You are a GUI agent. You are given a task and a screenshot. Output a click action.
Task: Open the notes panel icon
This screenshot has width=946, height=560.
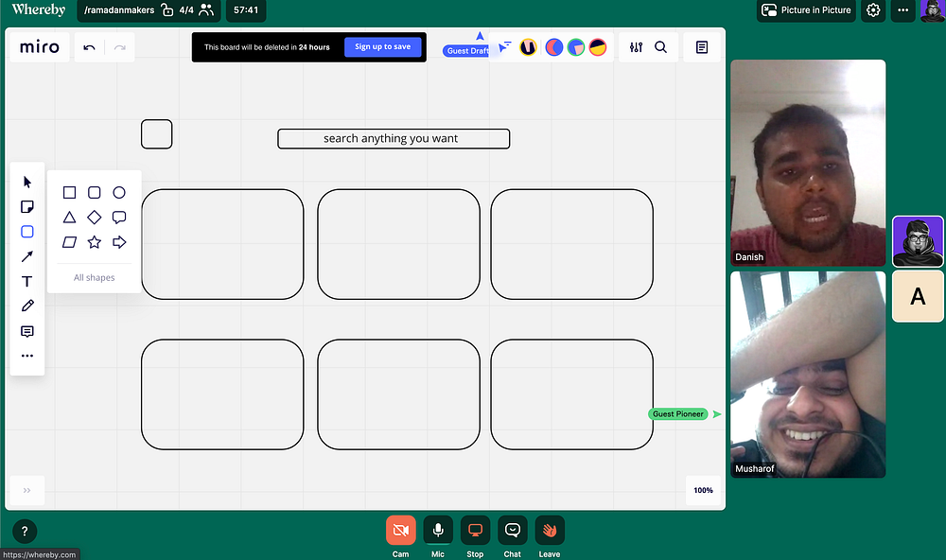(702, 47)
